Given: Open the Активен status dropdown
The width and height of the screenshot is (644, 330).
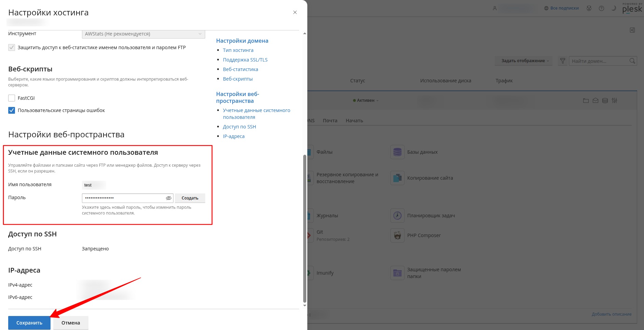Looking at the screenshot, I should tap(366, 100).
